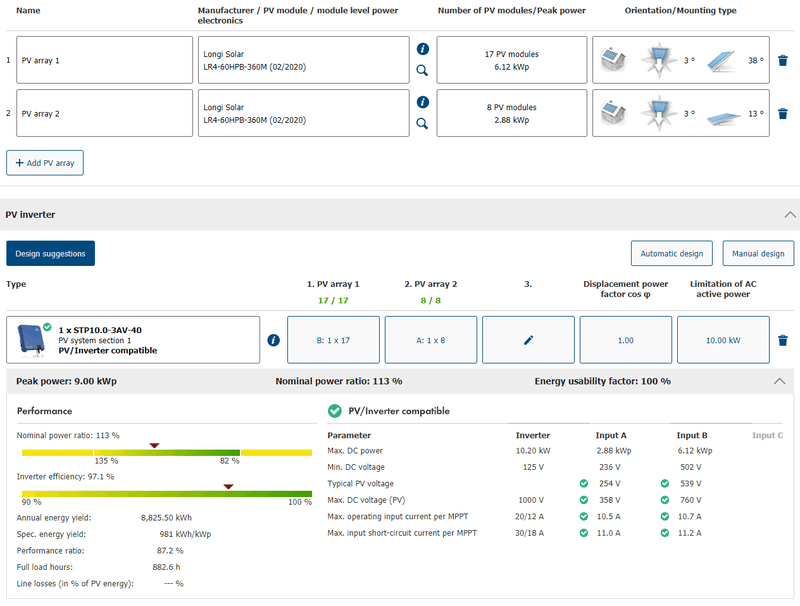The width and height of the screenshot is (800, 606).
Task: Click the Automatic design button
Action: pyautogui.click(x=672, y=254)
